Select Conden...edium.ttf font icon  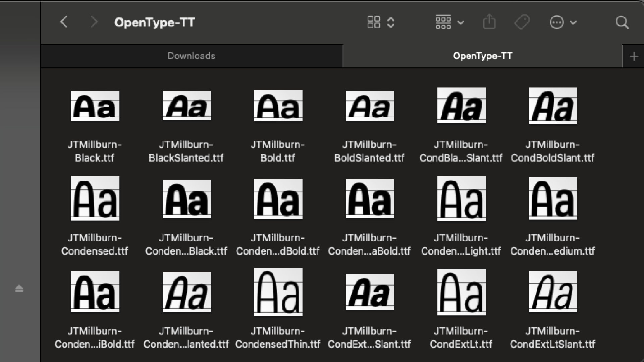pyautogui.click(x=553, y=198)
